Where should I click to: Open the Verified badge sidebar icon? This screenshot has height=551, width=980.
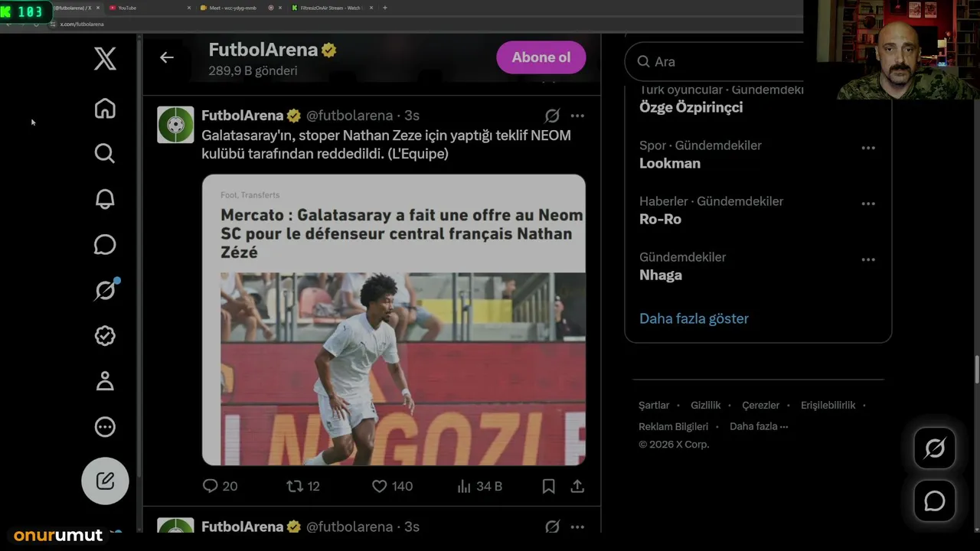tap(105, 335)
